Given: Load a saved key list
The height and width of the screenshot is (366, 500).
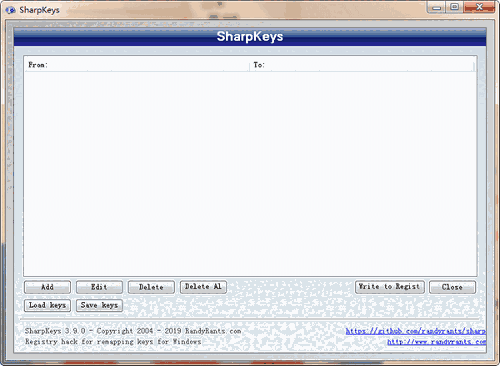Looking at the screenshot, I should coord(47,305).
